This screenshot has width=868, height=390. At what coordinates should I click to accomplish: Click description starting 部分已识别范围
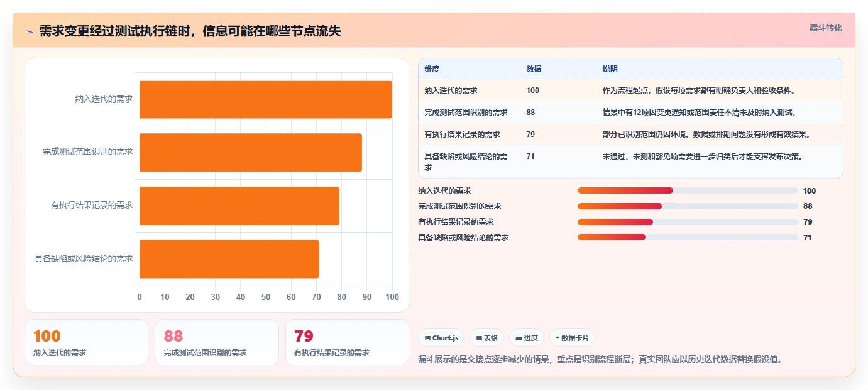pyautogui.click(x=707, y=135)
